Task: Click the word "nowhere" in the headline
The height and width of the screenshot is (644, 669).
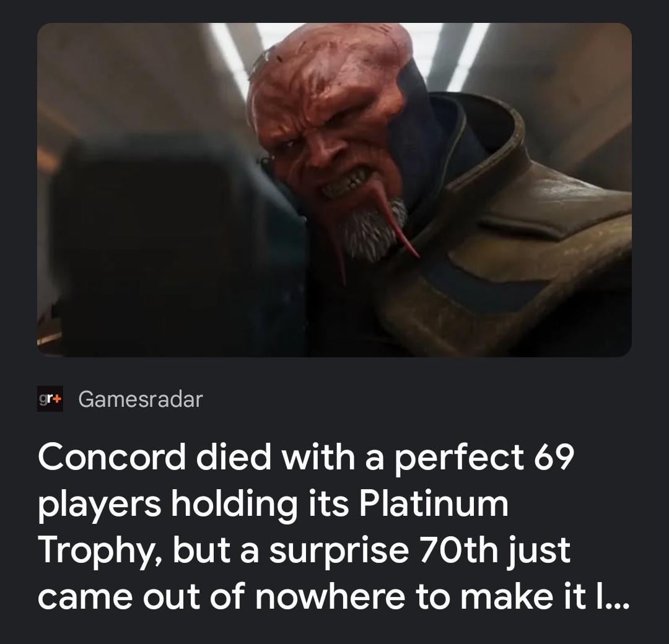Action: point(330,597)
